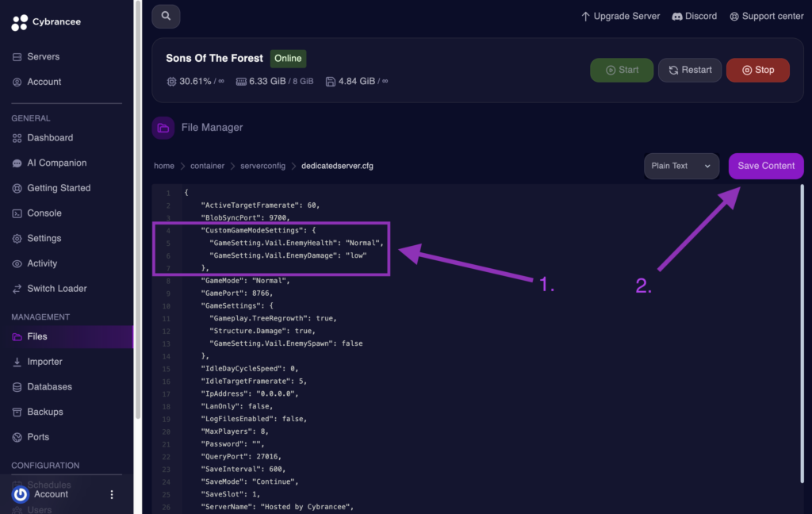
Task: Click the "IpAddress": "0.0.0.0" line
Action: [x=250, y=393]
